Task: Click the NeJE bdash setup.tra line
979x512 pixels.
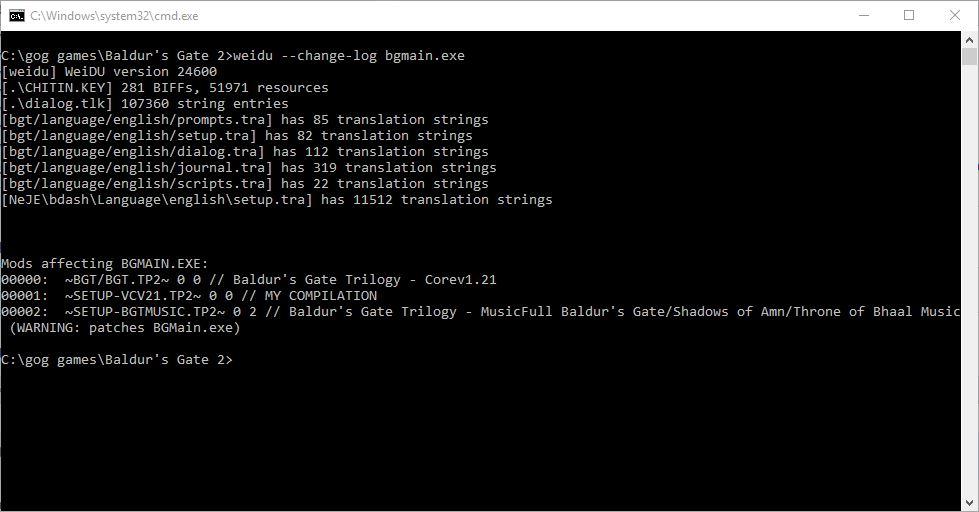Action: [277, 200]
